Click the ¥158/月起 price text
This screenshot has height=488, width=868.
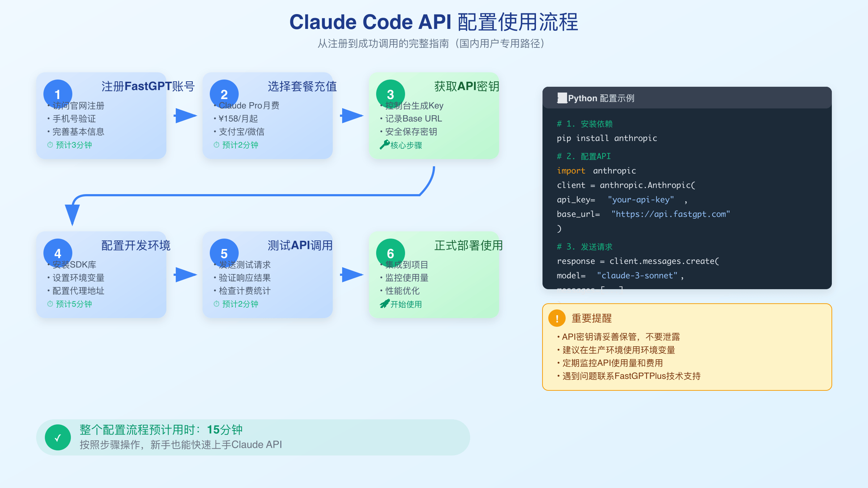pyautogui.click(x=235, y=119)
